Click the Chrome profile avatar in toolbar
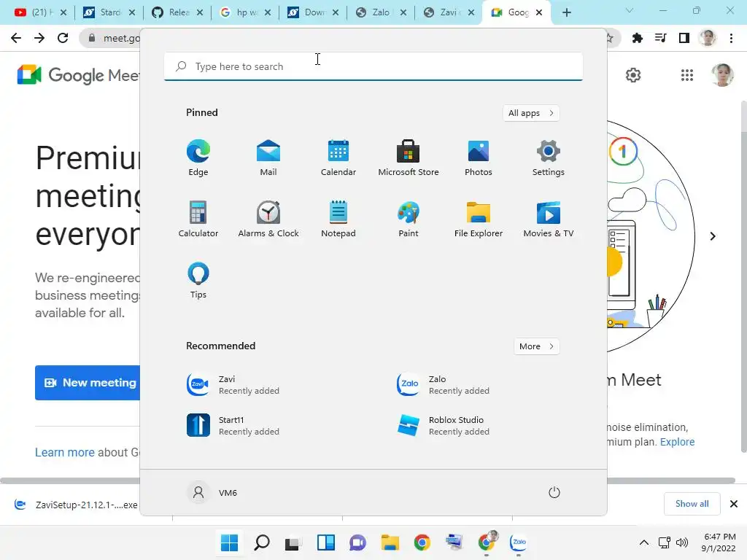Screen dimensions: 747x560 [708, 38]
